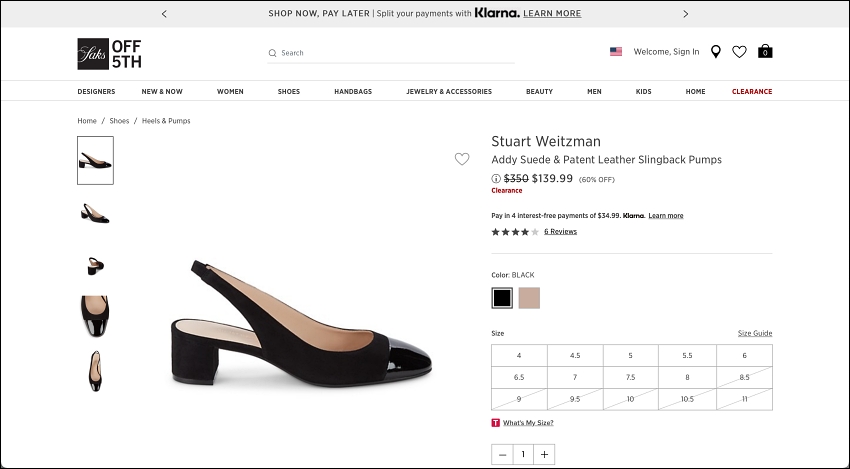
Task: Open the store locator pin icon
Action: point(716,52)
